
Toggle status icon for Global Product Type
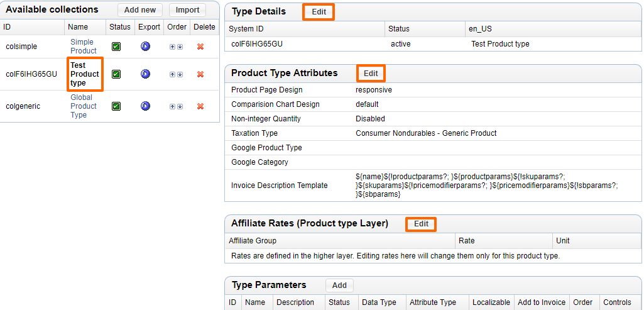point(116,106)
